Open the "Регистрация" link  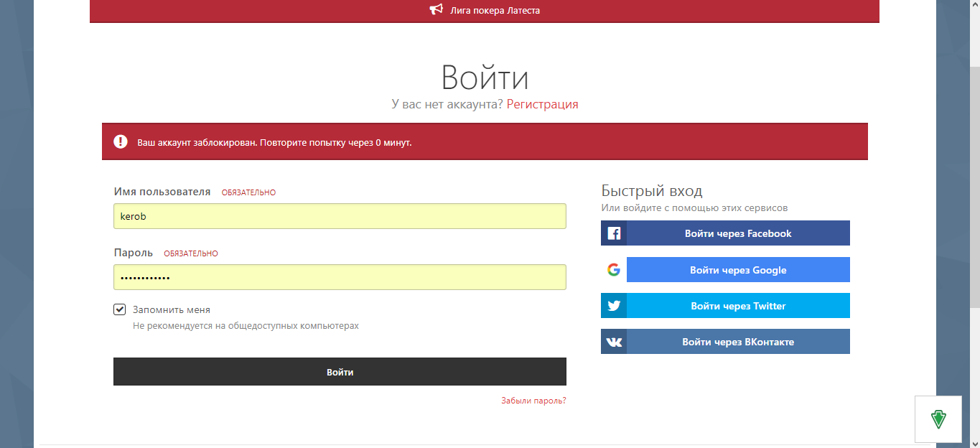[x=542, y=104]
